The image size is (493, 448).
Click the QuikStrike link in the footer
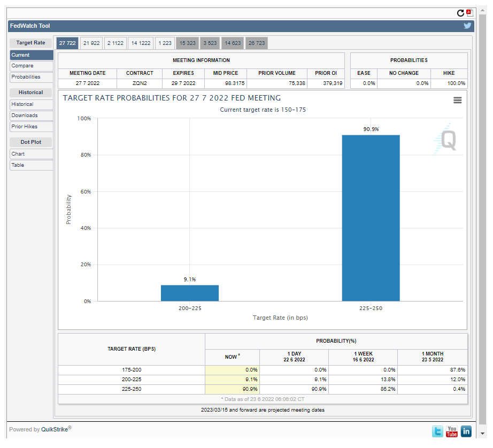point(54,429)
